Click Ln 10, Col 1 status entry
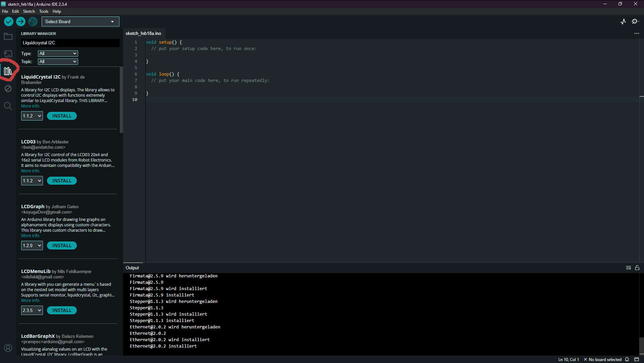The width and height of the screenshot is (644, 363). pos(569,359)
